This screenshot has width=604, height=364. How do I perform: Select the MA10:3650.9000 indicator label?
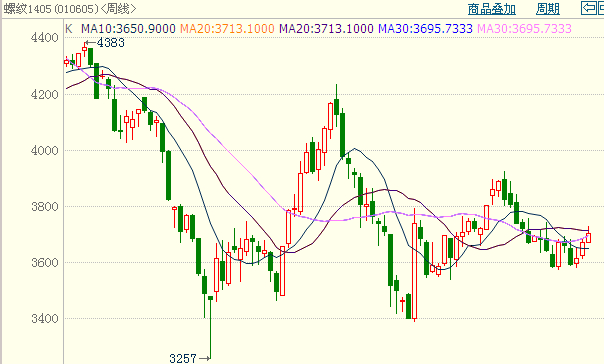[x=128, y=29]
